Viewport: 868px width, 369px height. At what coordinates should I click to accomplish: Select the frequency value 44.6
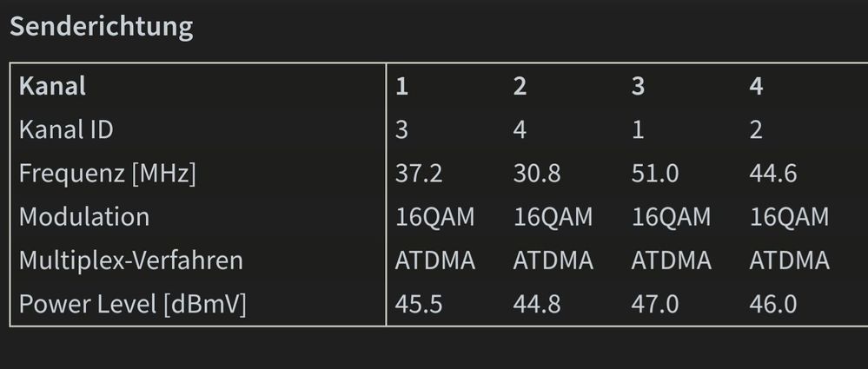point(773,174)
